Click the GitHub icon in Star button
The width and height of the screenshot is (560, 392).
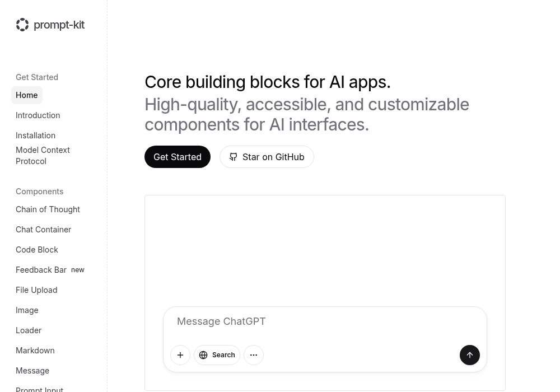pyautogui.click(x=233, y=157)
